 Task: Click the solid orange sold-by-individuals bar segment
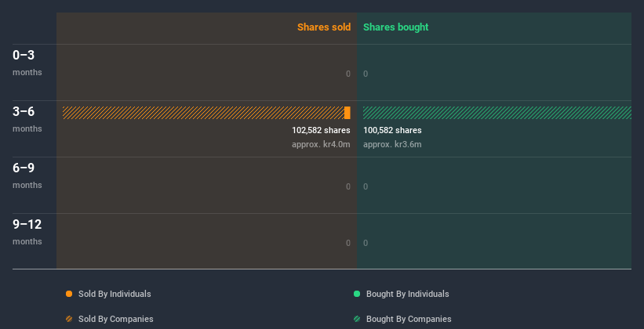pyautogui.click(x=347, y=113)
